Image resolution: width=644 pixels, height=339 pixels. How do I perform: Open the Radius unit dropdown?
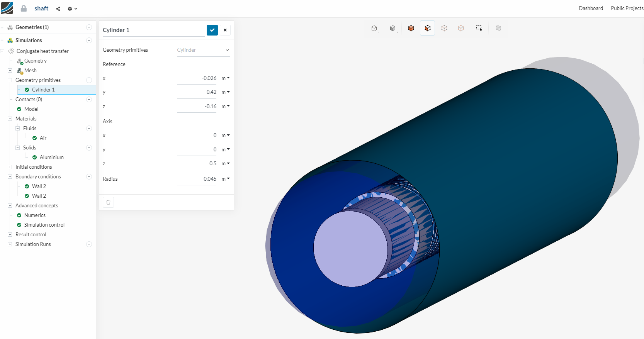[226, 179]
